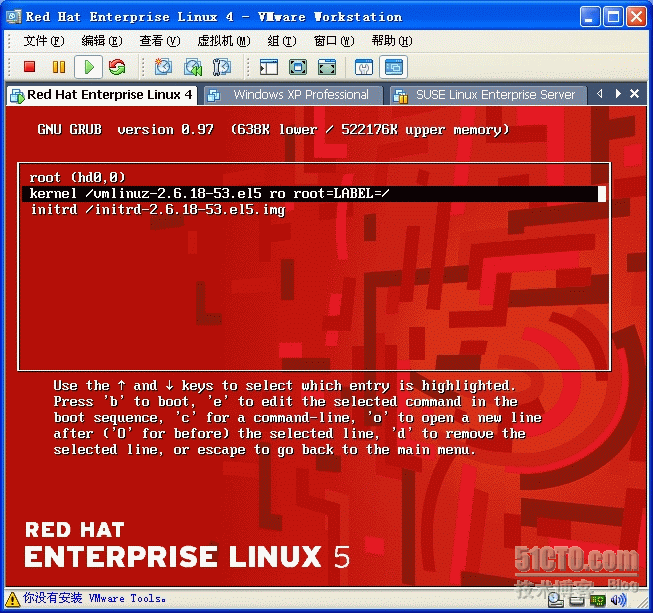The height and width of the screenshot is (613, 653).
Task: Open the 帮助(H) menu
Action: click(x=392, y=41)
